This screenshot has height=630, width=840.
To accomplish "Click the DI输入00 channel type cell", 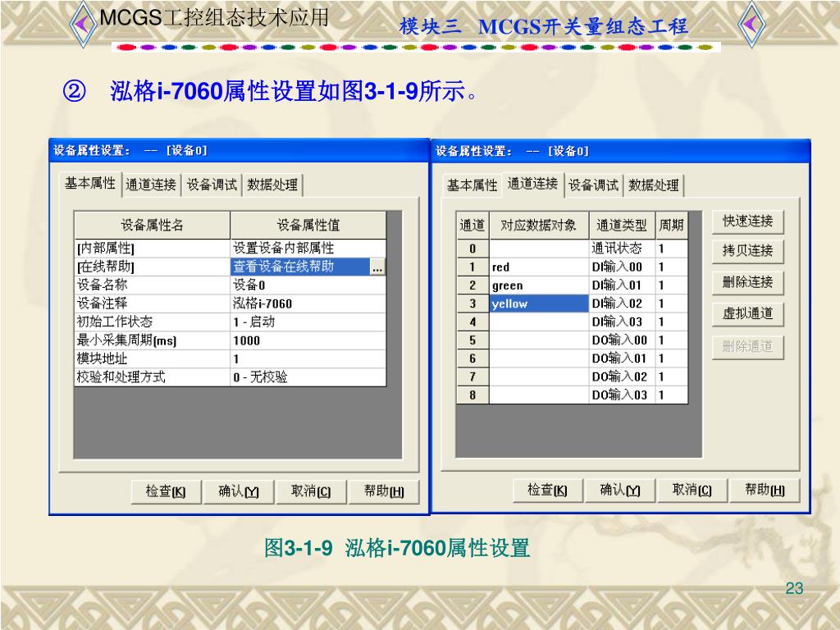I will click(622, 267).
